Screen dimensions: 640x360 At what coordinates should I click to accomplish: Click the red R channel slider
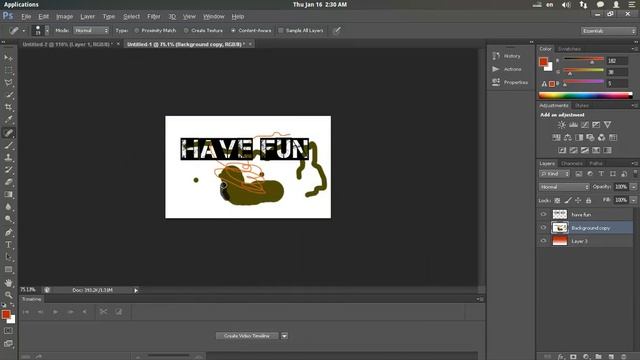[x=584, y=60]
